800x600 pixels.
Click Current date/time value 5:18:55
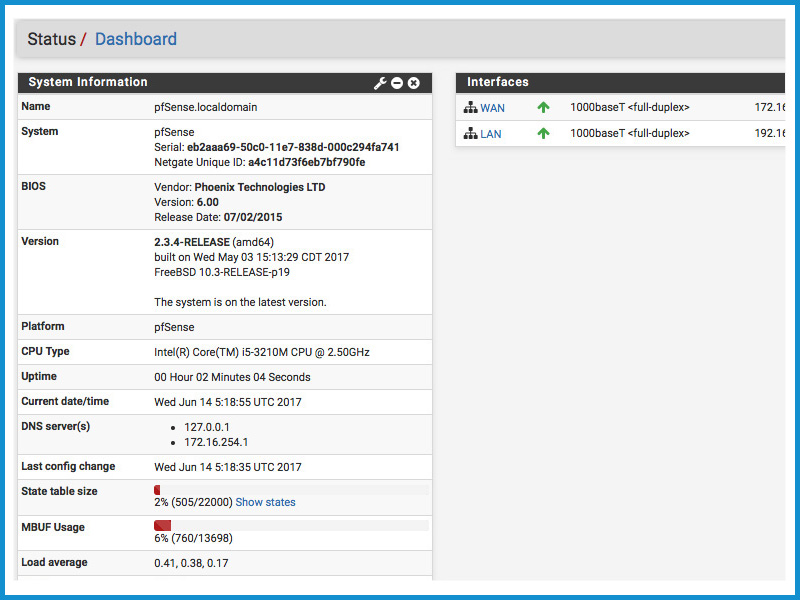[x=228, y=402]
